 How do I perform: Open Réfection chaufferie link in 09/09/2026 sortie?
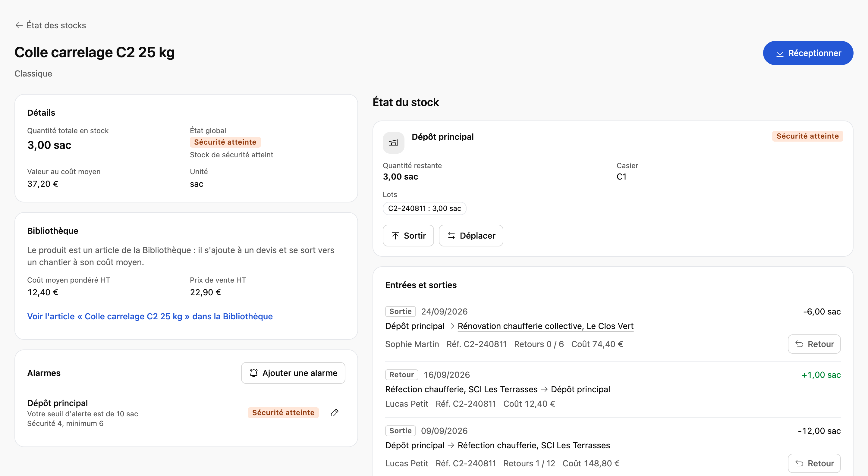[533, 445]
